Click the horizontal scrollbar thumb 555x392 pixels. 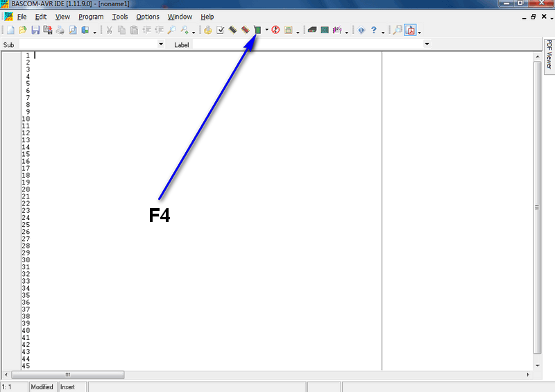(x=67, y=375)
